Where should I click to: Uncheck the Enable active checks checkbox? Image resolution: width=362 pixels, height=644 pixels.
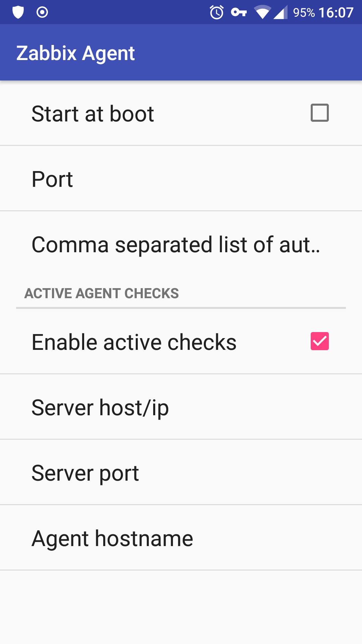pos(320,341)
